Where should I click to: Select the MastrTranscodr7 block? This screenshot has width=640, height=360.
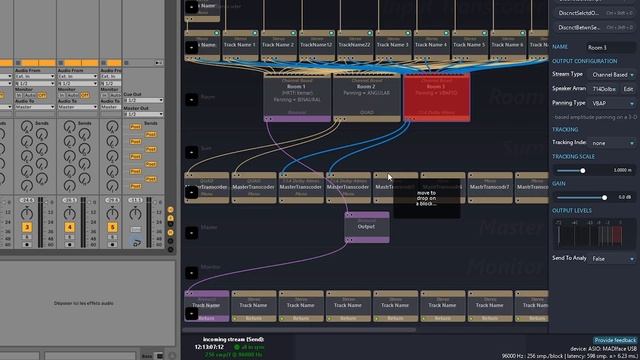[490, 187]
